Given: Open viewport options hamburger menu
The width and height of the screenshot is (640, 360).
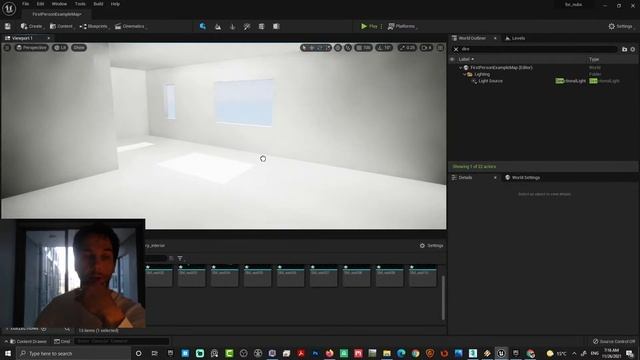Looking at the screenshot, I should [7, 48].
